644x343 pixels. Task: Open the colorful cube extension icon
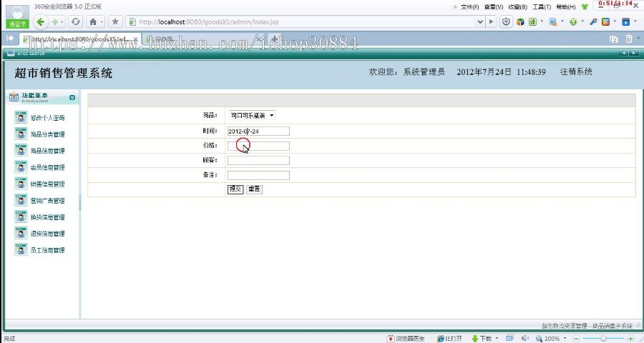pos(520,21)
